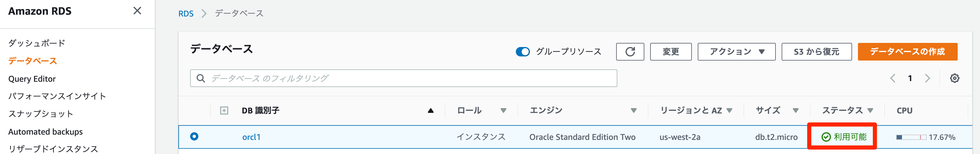Click the データベースの作成 button
The image size is (980, 154).
[907, 52]
